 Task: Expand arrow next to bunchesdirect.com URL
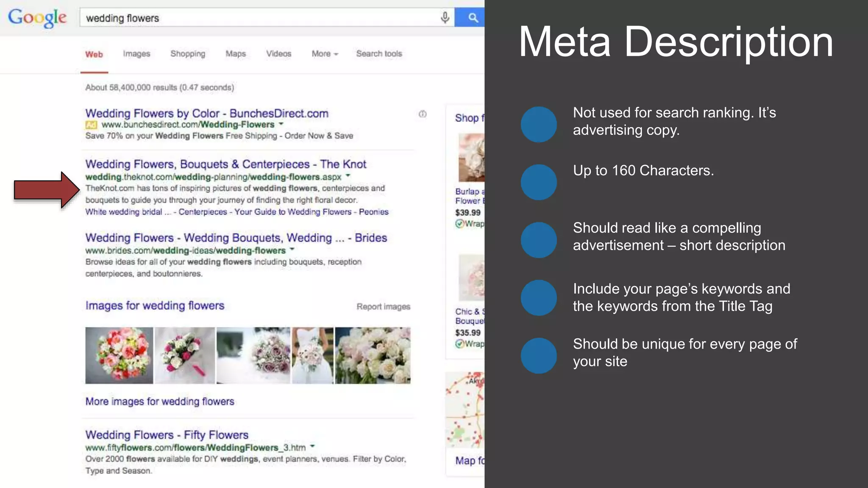coord(281,124)
